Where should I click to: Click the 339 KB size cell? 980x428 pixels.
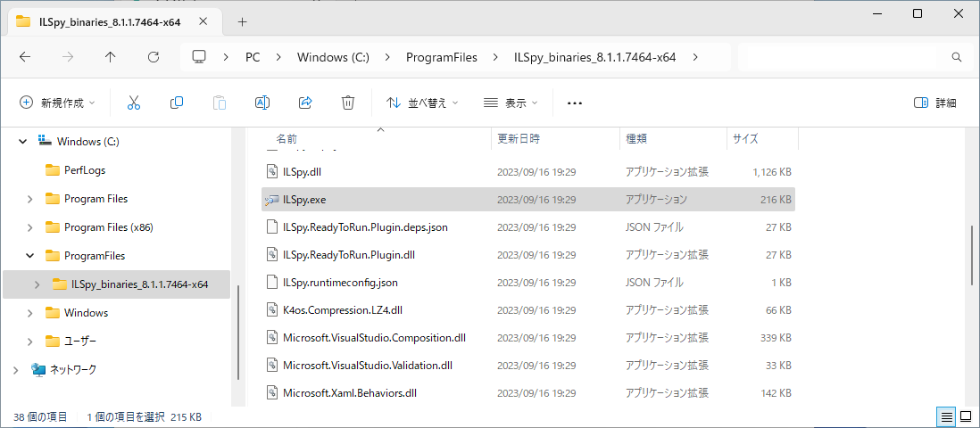click(777, 338)
